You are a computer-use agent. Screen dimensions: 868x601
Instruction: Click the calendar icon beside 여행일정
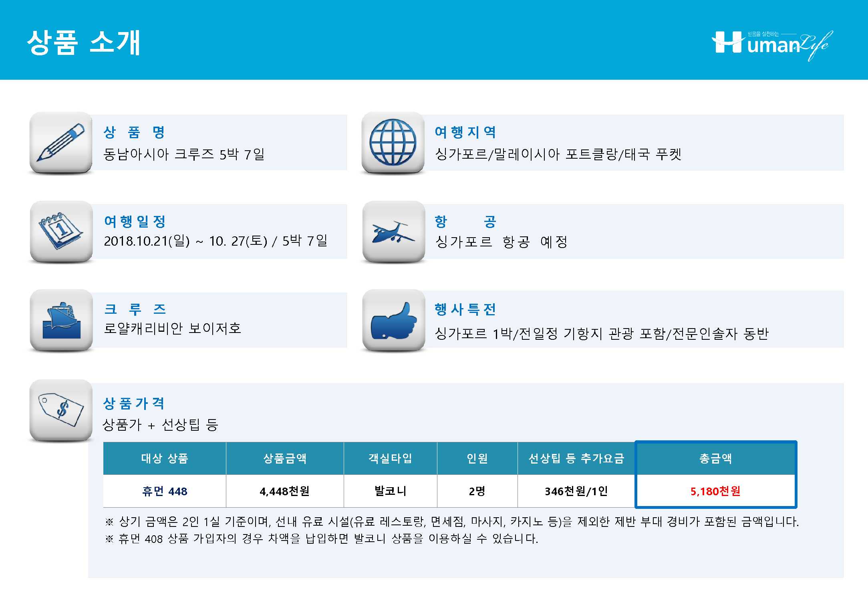click(61, 231)
